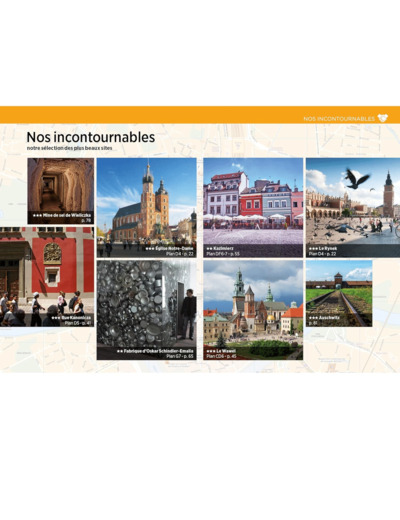Click 'p. 81' under Auschwitz caption

coord(313,323)
